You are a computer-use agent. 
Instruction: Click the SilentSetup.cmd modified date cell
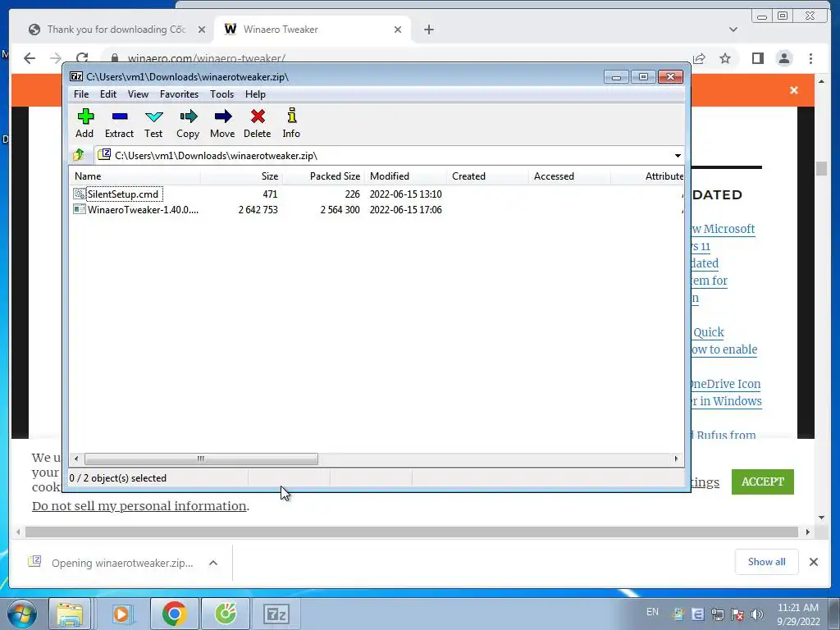(x=405, y=194)
